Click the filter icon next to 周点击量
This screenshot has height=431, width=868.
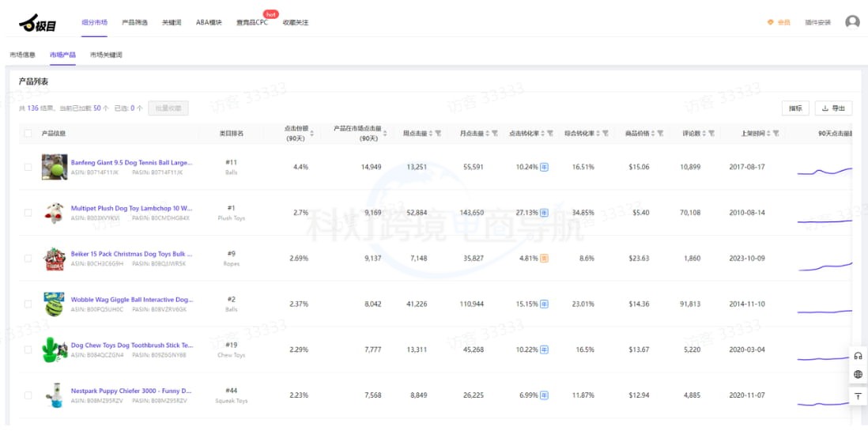438,134
